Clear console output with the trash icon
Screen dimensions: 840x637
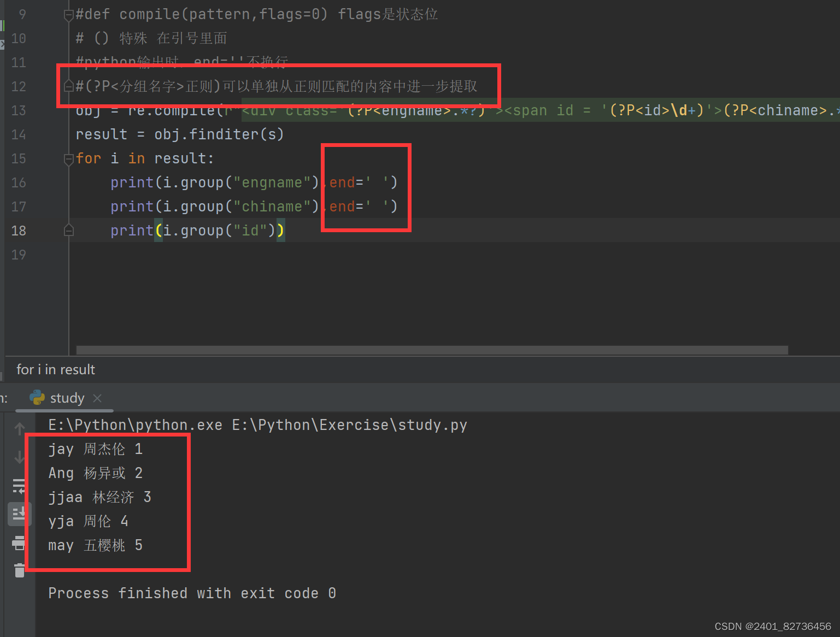point(20,570)
